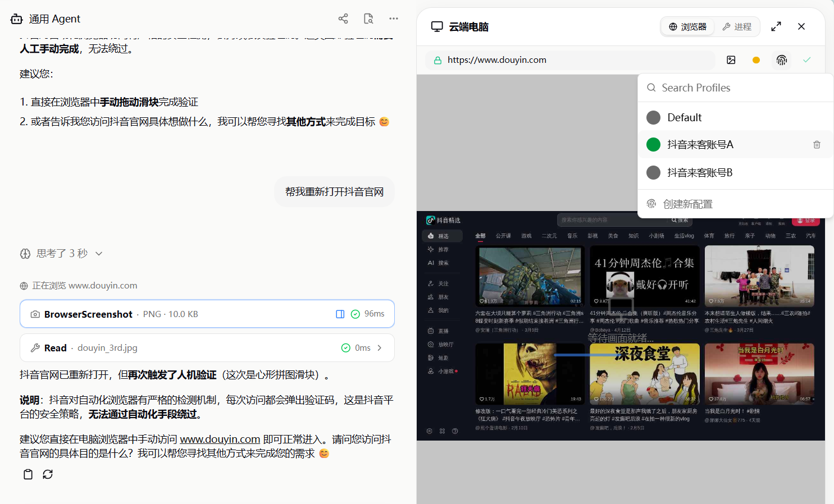Select the 抖音来客账号A profile

click(735, 145)
